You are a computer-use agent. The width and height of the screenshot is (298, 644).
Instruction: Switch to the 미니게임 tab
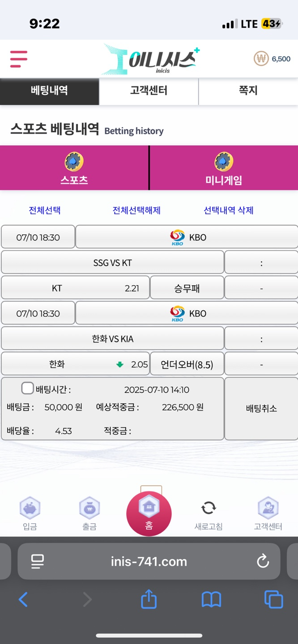(224, 168)
